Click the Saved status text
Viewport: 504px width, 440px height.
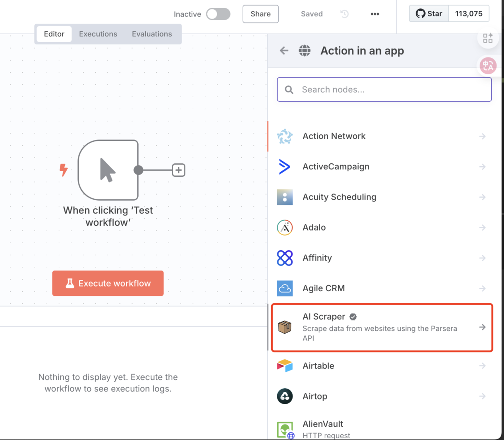pos(311,14)
